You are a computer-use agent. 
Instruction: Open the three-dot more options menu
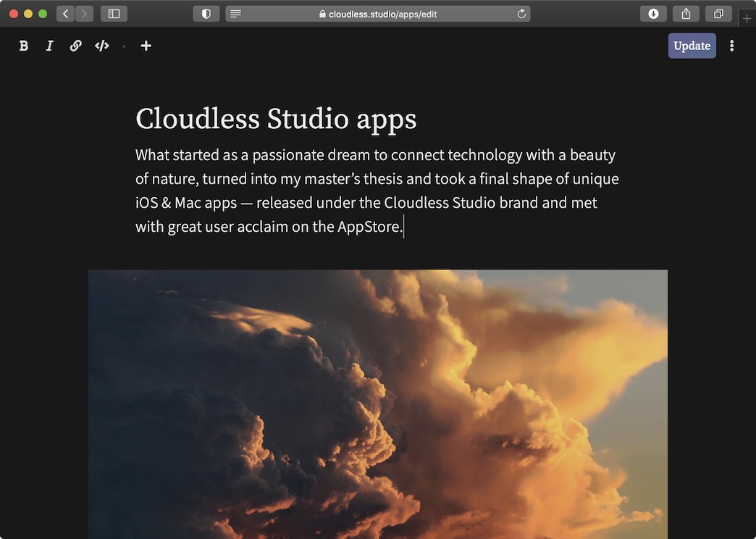731,46
